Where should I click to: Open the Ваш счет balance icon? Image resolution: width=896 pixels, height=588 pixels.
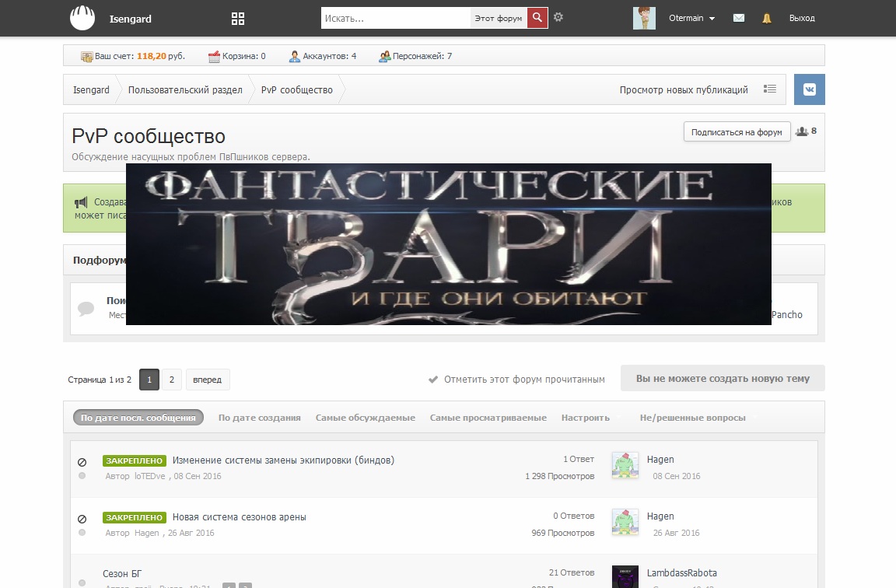[87, 57]
